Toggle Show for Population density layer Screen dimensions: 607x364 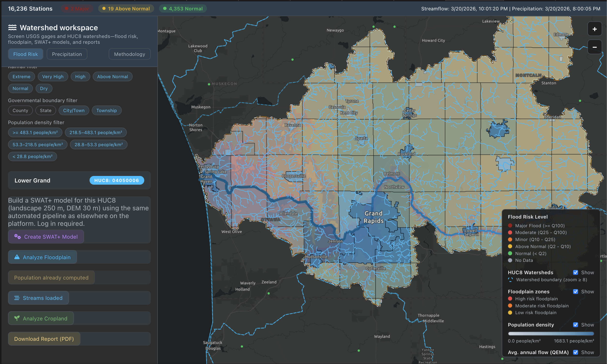tap(576, 325)
